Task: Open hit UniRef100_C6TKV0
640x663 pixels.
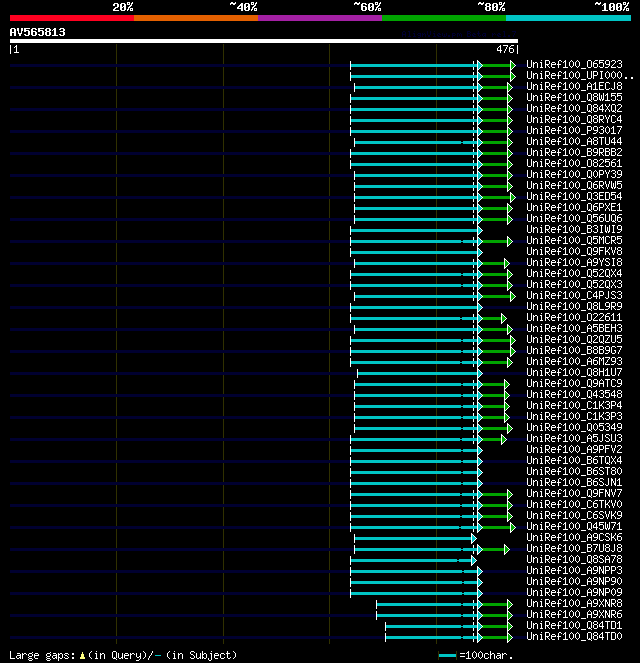Action: coord(574,504)
